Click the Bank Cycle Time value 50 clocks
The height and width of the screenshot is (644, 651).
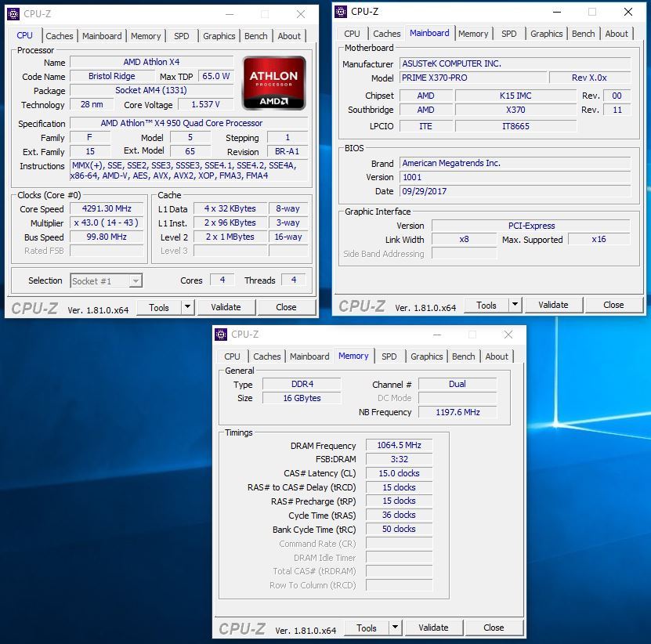pyautogui.click(x=399, y=529)
